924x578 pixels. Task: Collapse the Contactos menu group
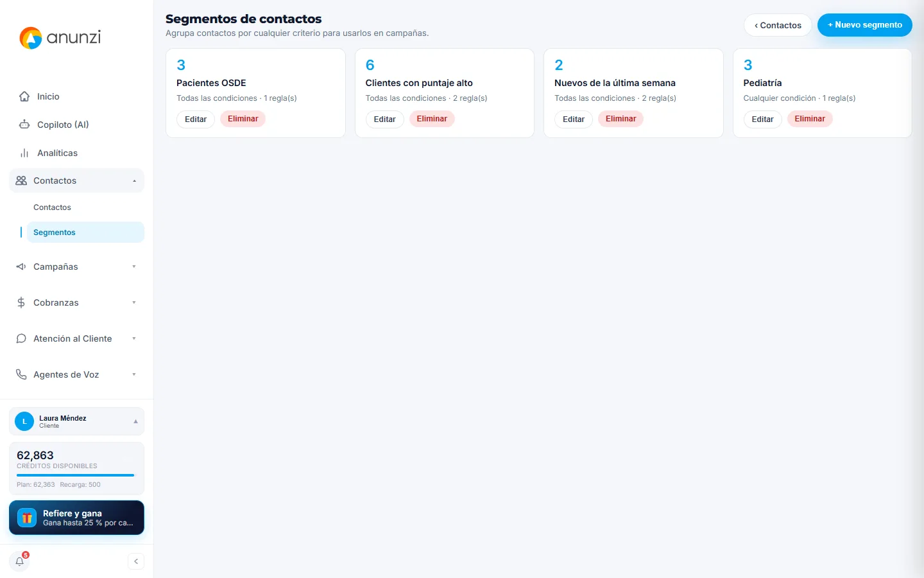(135, 181)
